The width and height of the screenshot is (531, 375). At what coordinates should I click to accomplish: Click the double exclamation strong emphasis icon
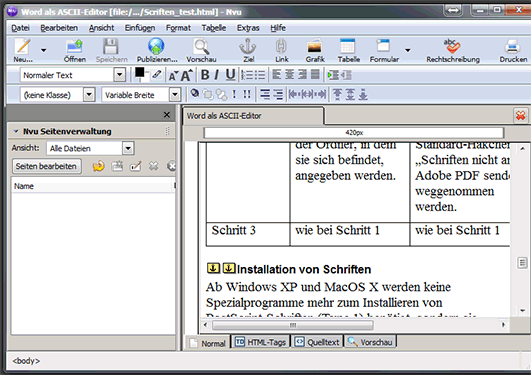coord(247,94)
